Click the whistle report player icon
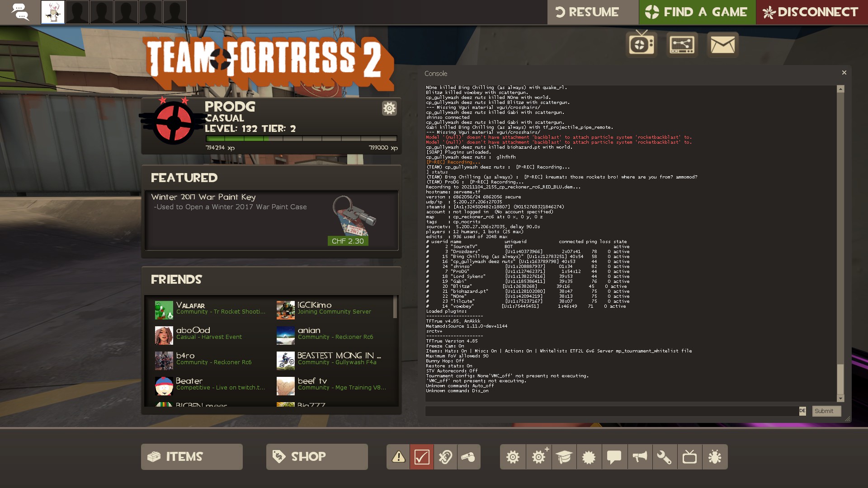The image size is (868, 488). click(469, 457)
